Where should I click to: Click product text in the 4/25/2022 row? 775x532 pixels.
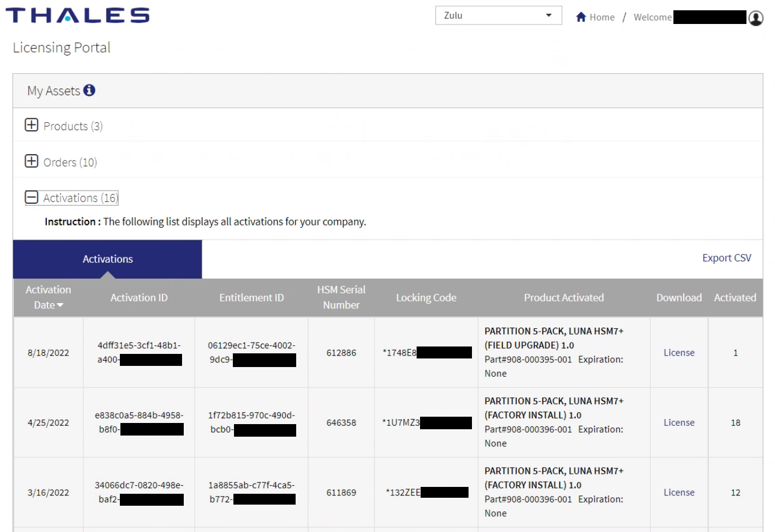click(554, 422)
